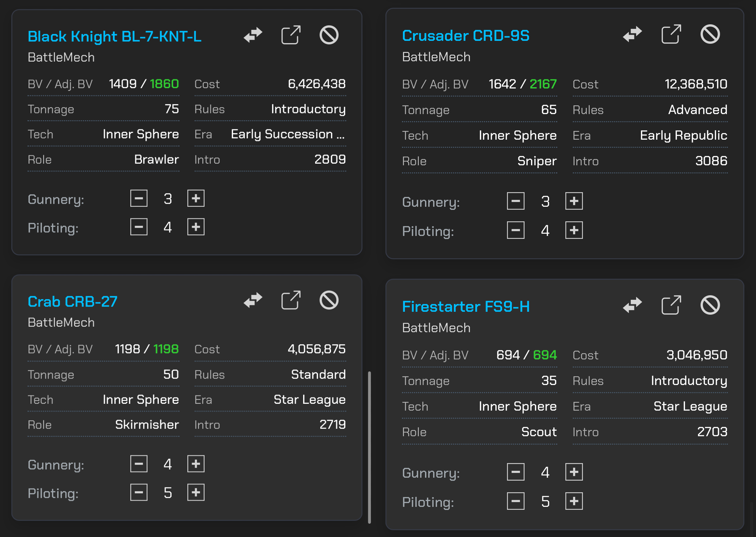The width and height of the screenshot is (756, 537).
Task: Click Crab cost value 4,056,875
Action: coord(316,349)
